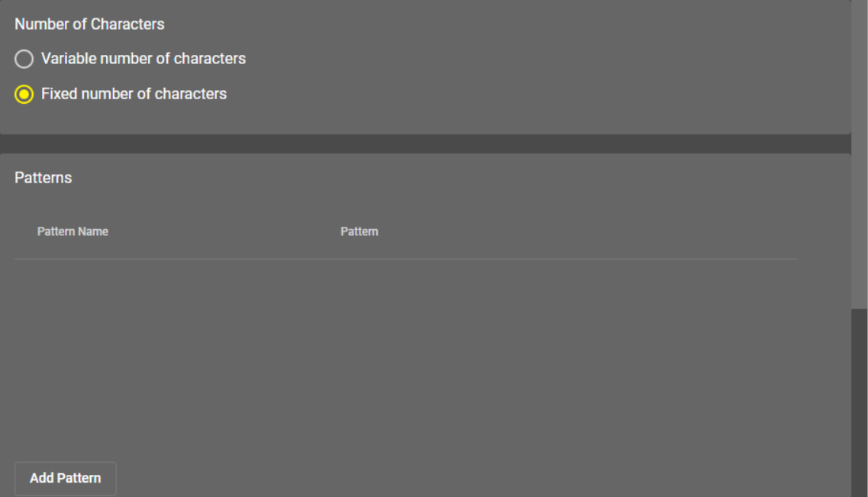
Task: Select the Fixed number of characters radio button
Action: (24, 95)
